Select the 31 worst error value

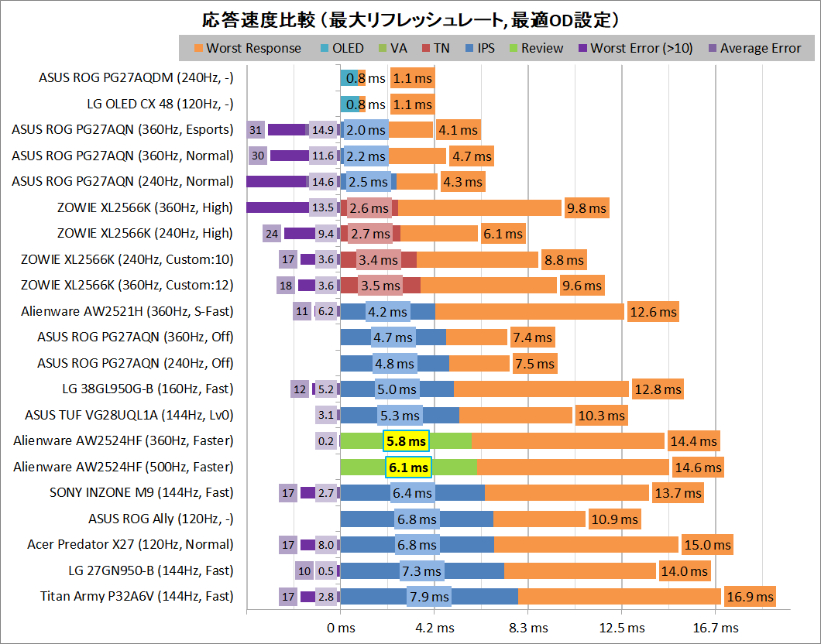256,130
